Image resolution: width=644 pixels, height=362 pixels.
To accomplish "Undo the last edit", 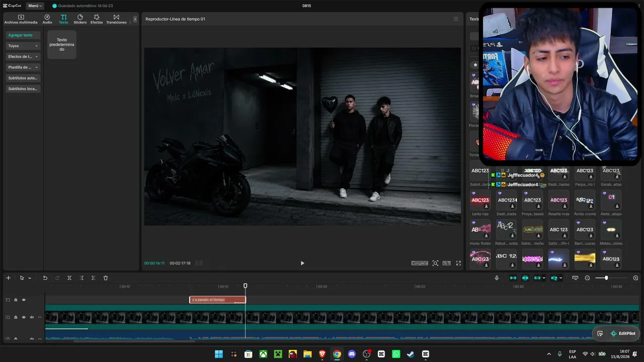I will [x=45, y=278].
